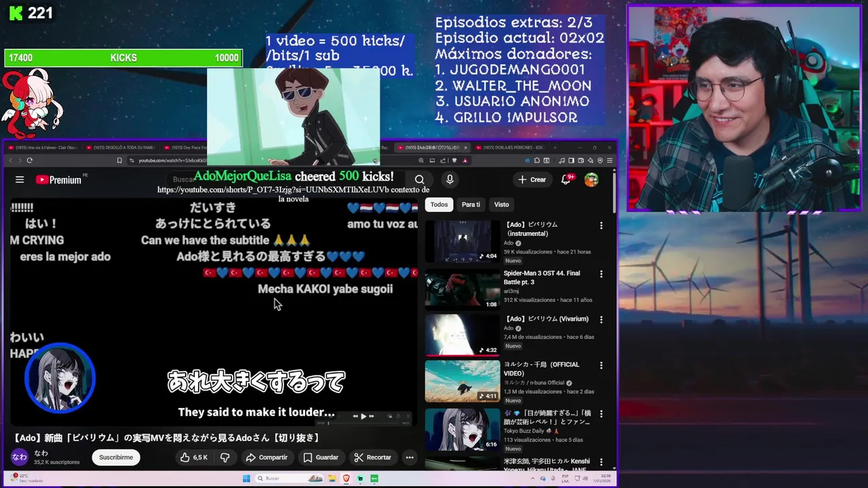Select the Todos filter chip
The image size is (868, 488).
tap(439, 205)
